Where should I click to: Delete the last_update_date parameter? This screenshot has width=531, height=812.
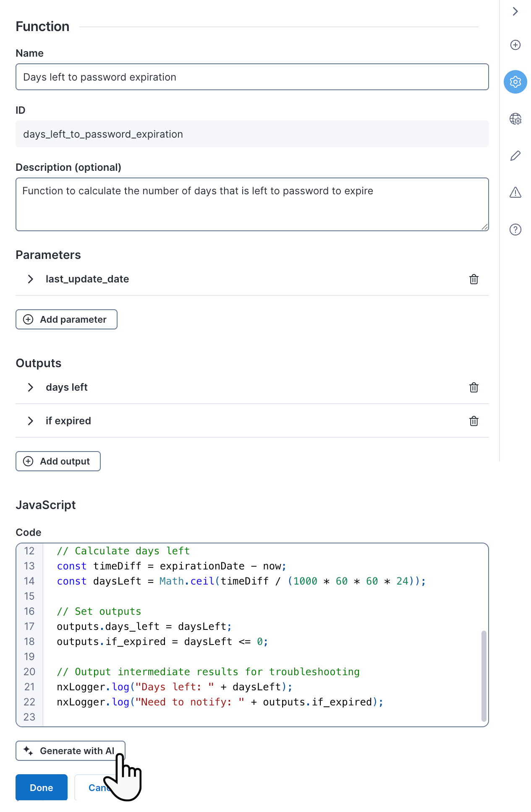point(473,279)
